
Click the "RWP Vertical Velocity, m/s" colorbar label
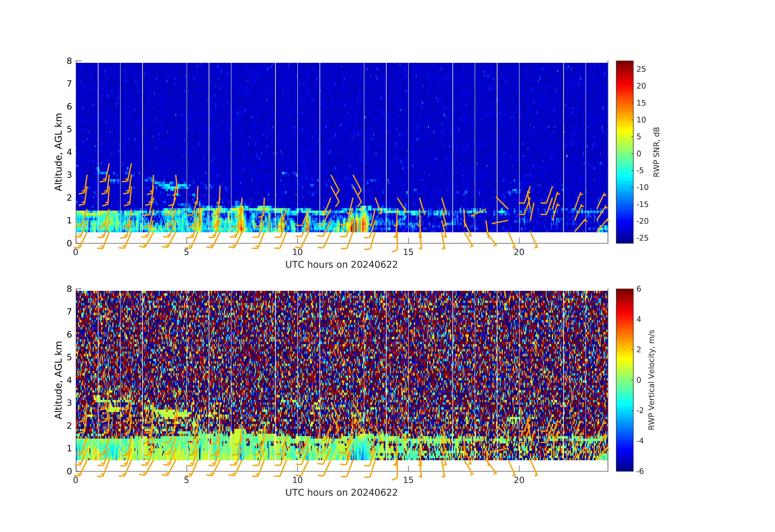[x=651, y=380]
